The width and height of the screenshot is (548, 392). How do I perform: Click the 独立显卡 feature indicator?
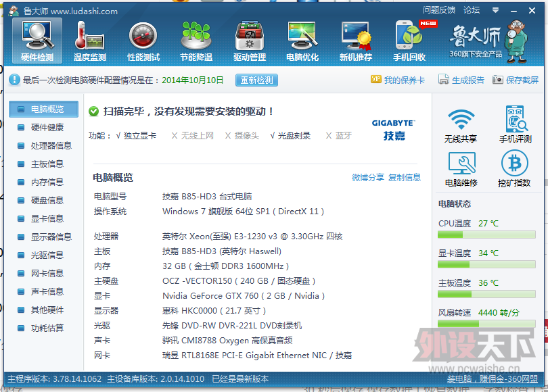pos(136,136)
